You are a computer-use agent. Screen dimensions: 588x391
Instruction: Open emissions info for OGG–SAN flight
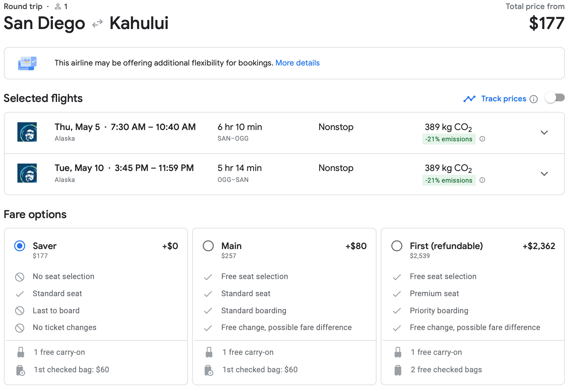[x=482, y=180]
